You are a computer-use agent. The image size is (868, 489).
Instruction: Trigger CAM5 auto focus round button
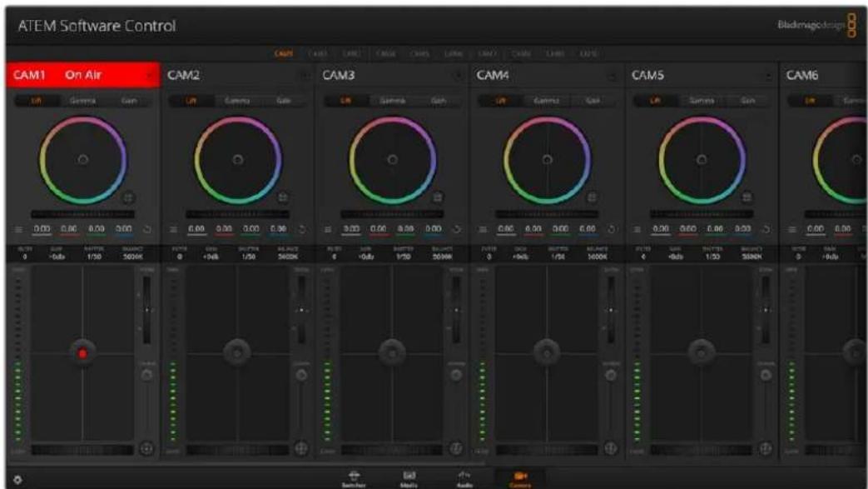766,448
